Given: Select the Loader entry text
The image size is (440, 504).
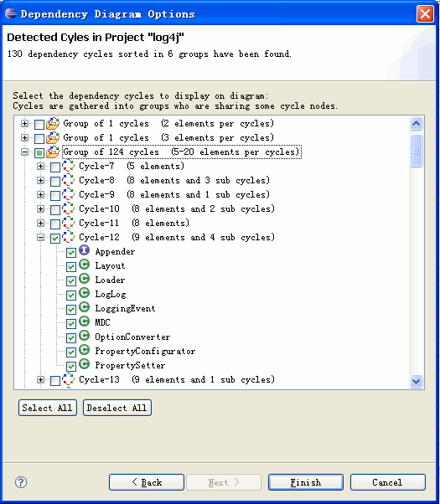Looking at the screenshot, I should tap(110, 280).
